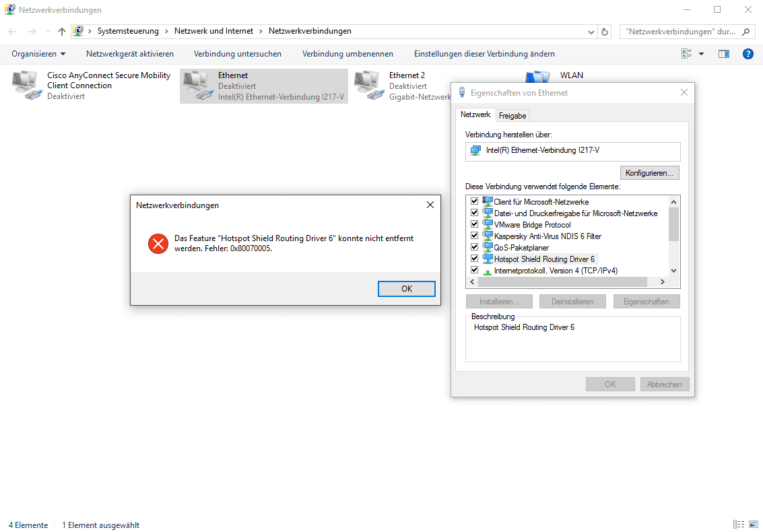The height and width of the screenshot is (532, 763).
Task: Uncheck Client für Microsoft-Netzwerke
Action: coord(475,201)
